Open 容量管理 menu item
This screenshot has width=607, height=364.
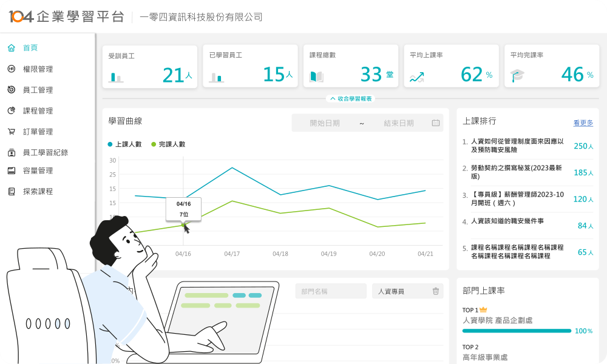pyautogui.click(x=38, y=170)
